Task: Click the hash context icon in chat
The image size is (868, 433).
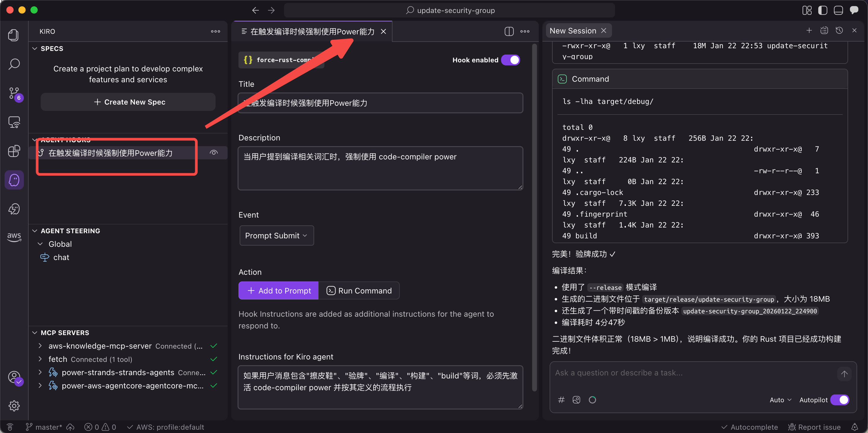Action: [x=561, y=400]
